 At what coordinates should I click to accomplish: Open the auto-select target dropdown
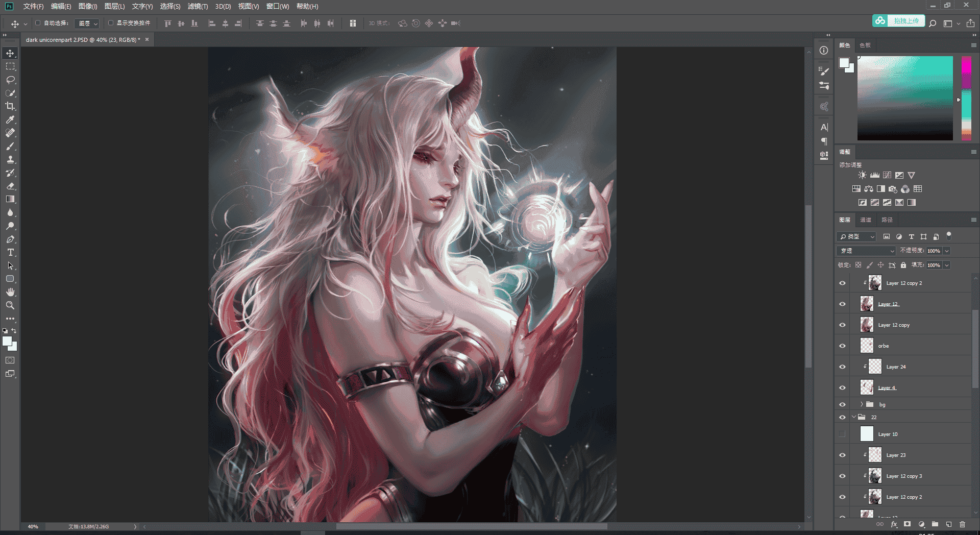[x=88, y=23]
